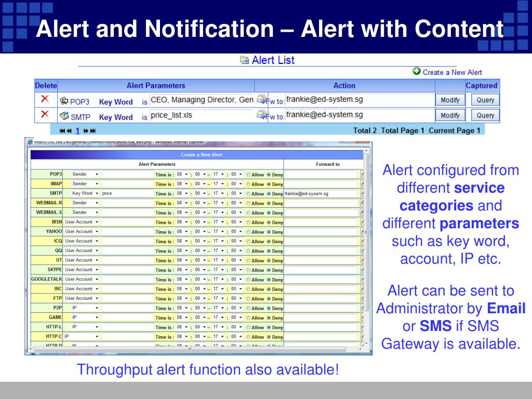Click the Internet Explorer icon in popup title
Screen dimensions: 532x399
[30, 142]
